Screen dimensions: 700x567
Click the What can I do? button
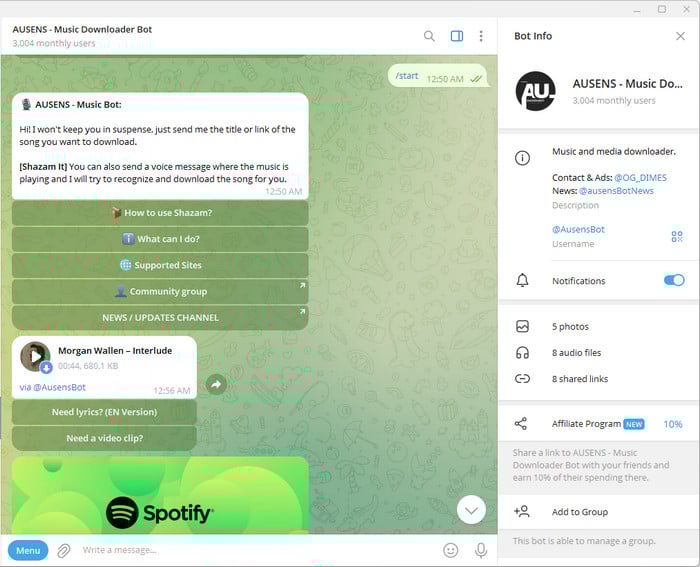click(x=160, y=239)
